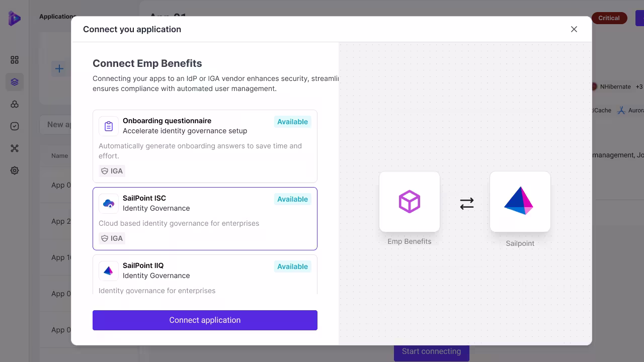Click the Emp Benefits label
The height and width of the screenshot is (362, 644).
tap(410, 241)
